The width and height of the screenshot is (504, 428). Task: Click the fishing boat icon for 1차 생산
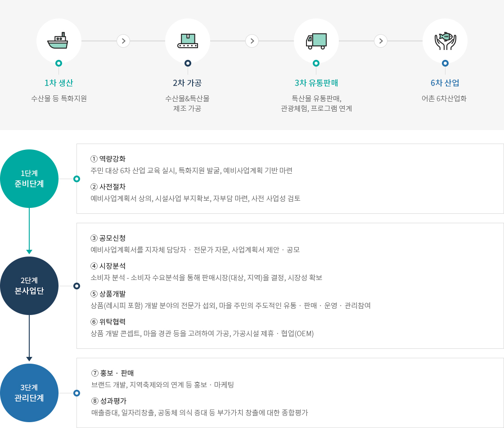[x=58, y=41]
